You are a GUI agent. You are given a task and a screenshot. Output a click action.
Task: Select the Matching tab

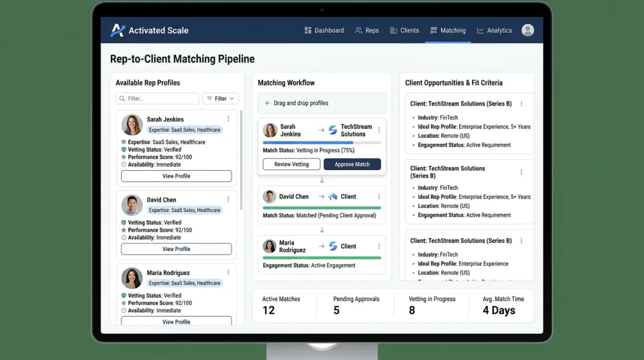(448, 30)
